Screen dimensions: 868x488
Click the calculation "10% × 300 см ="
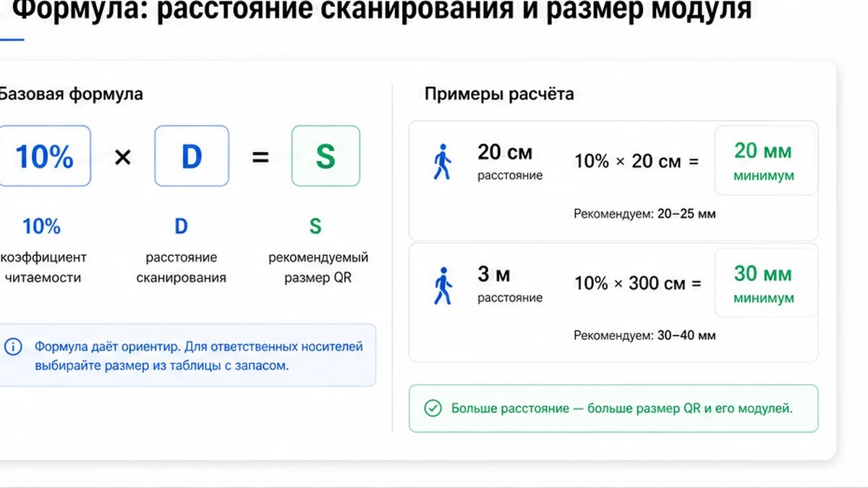point(638,283)
